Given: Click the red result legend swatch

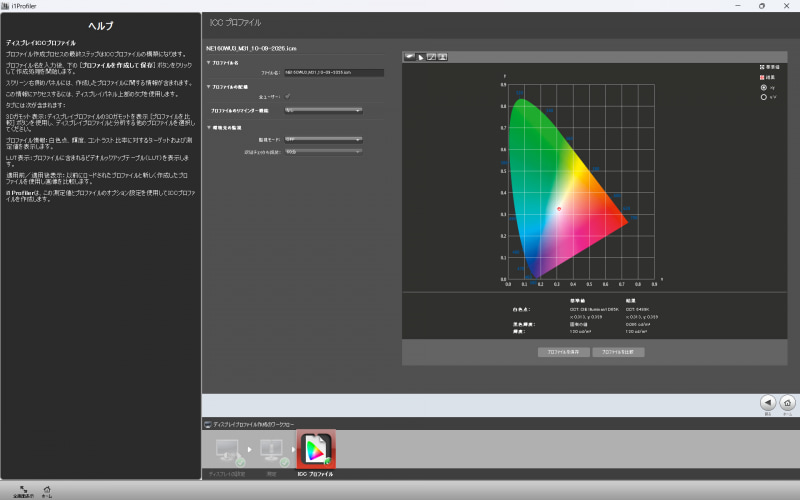Looking at the screenshot, I should [762, 78].
